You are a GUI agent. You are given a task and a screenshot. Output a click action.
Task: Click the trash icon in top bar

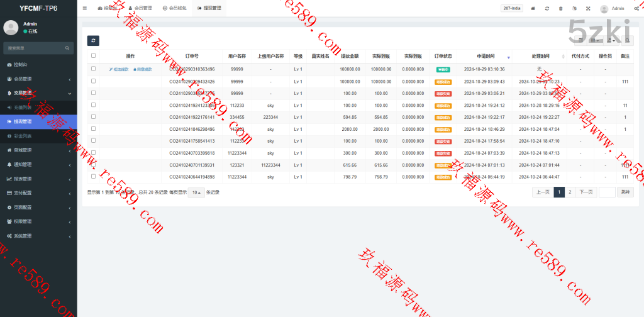tap(561, 9)
